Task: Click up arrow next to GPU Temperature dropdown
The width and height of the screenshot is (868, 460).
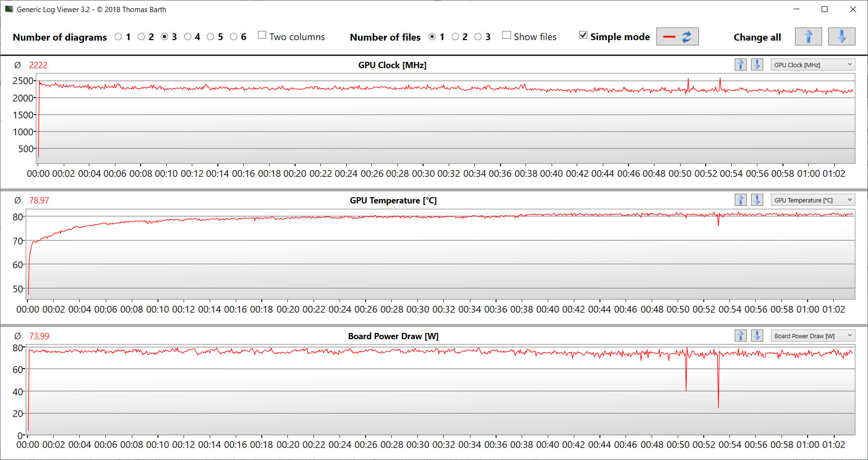Action: 740,200
